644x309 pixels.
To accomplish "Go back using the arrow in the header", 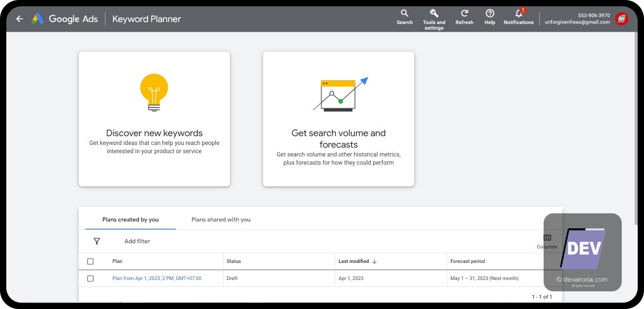I will pos(20,19).
